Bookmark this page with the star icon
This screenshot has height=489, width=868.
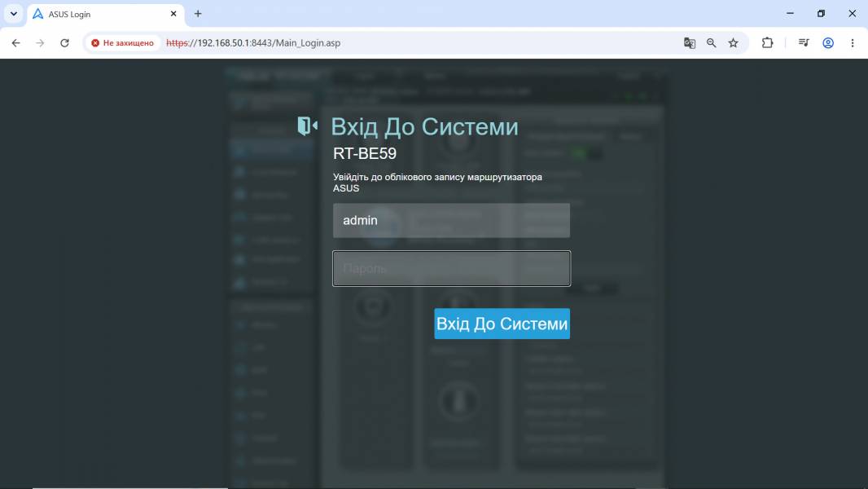tap(734, 42)
